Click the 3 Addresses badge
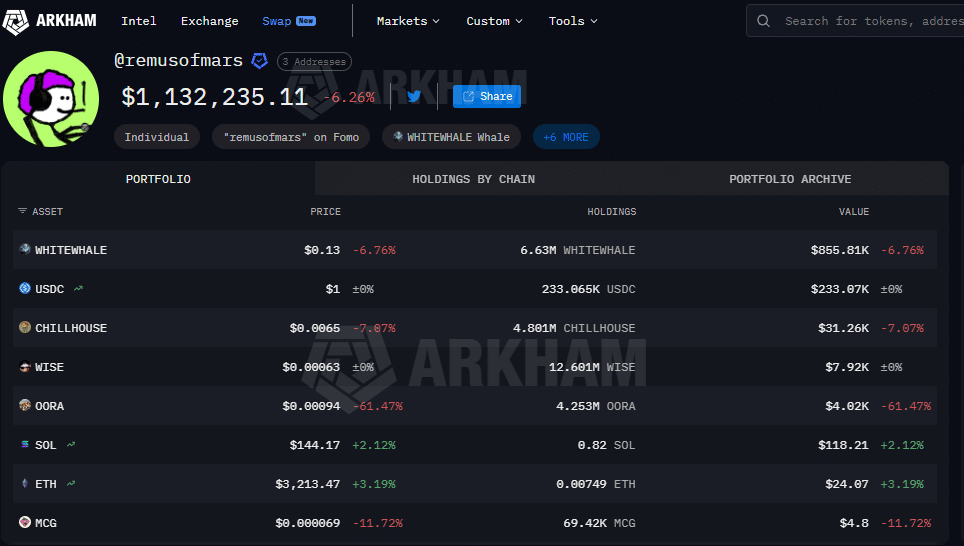964x546 pixels. point(314,62)
